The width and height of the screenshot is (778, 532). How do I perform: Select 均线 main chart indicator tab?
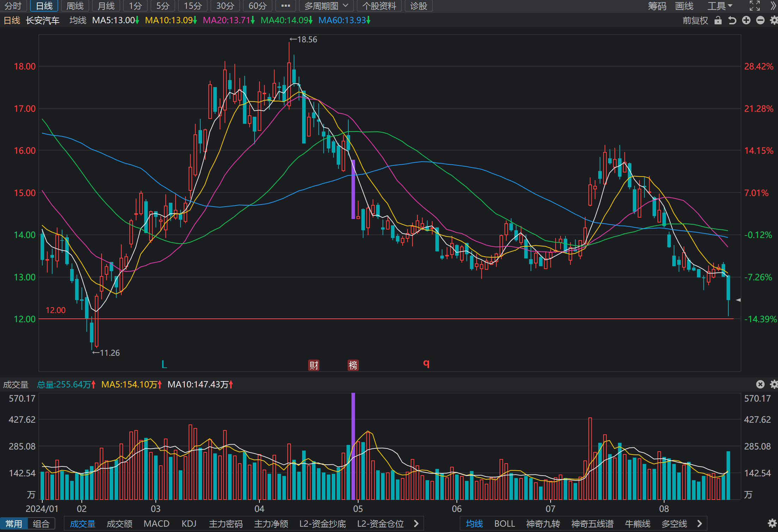pos(474,524)
